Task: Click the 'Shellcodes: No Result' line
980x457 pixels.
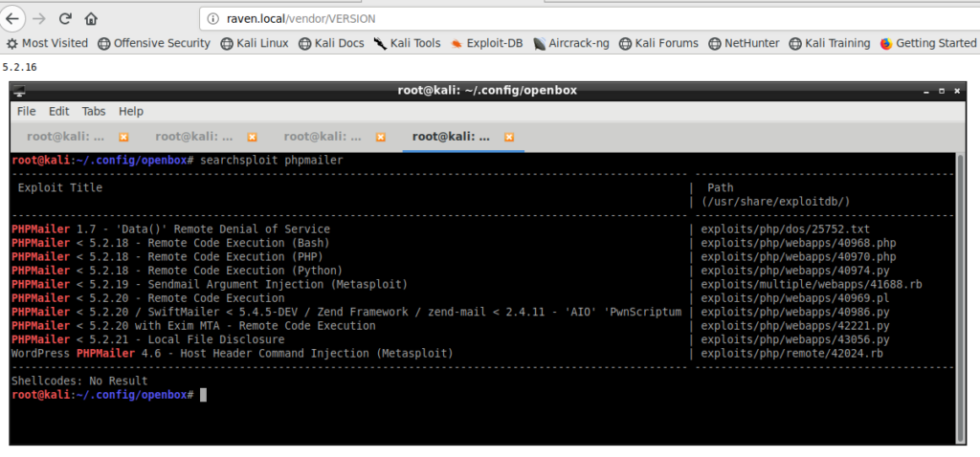Action: point(79,381)
